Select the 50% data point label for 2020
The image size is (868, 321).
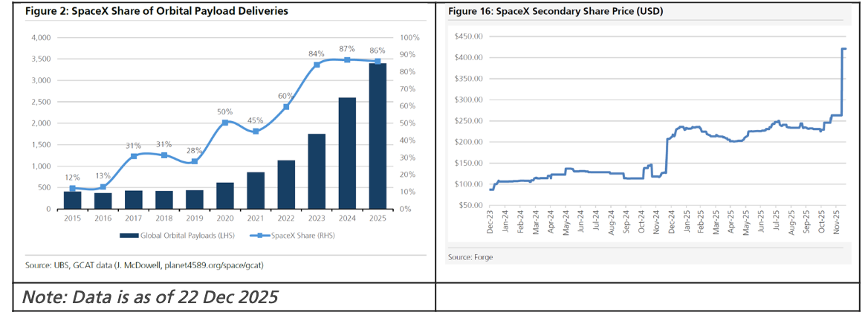tap(224, 111)
